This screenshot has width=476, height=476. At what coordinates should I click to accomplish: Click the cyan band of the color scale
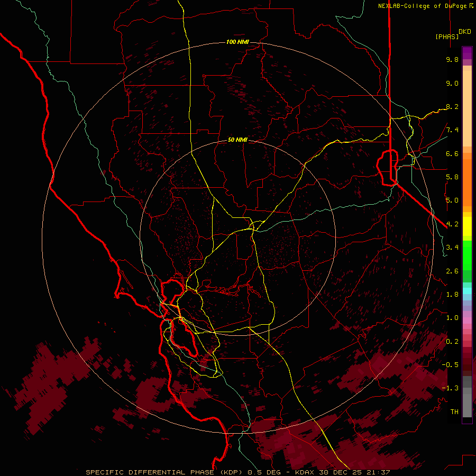467,291
